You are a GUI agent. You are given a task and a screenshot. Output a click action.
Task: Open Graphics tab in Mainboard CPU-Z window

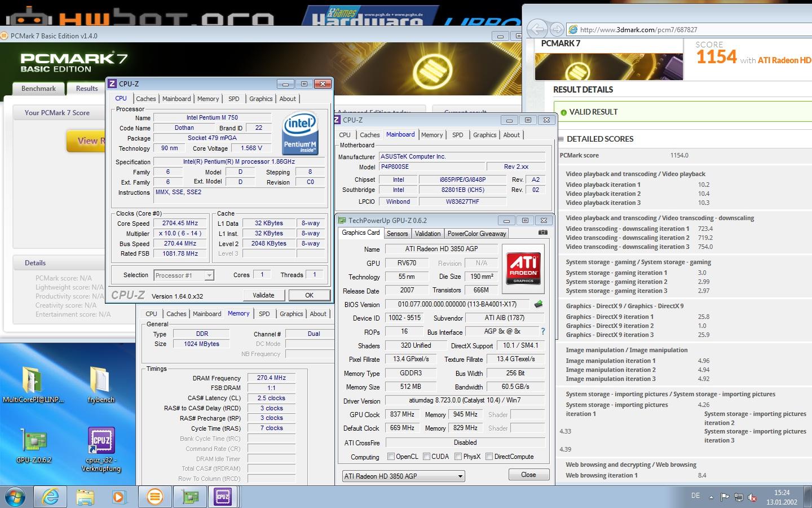point(485,135)
